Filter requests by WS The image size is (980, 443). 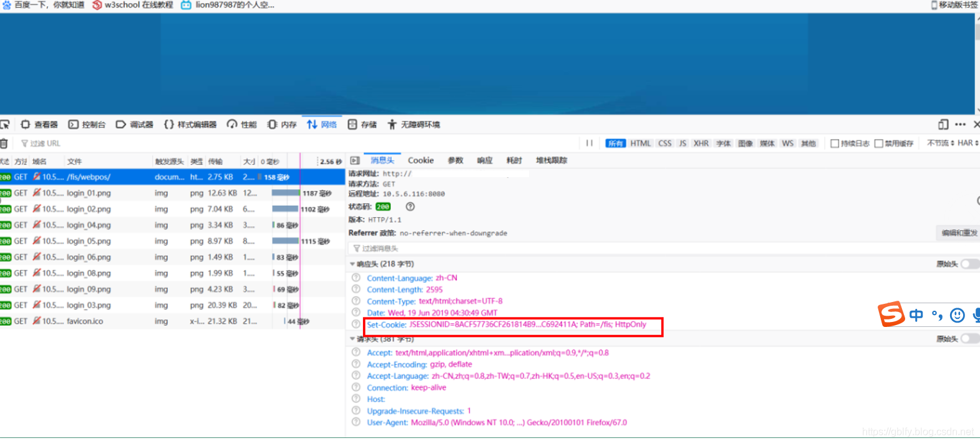click(788, 144)
